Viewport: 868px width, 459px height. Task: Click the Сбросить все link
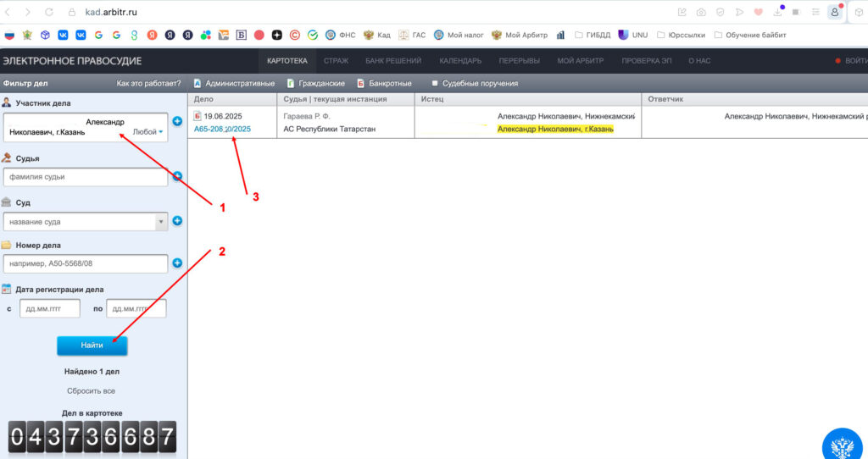pos(92,391)
